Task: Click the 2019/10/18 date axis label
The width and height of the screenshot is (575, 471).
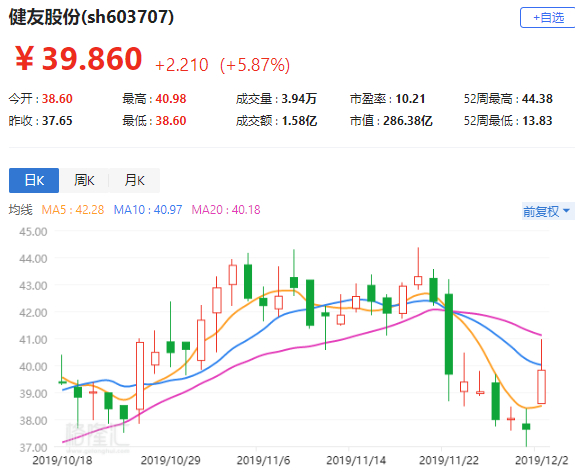Action: 62,460
